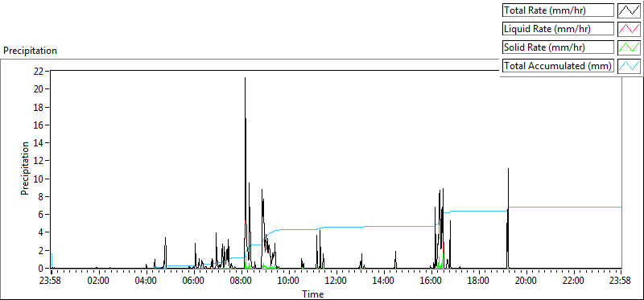Image resolution: width=644 pixels, height=300 pixels.
Task: Click the Total Accumulated blue plot icon
Action: click(630, 65)
